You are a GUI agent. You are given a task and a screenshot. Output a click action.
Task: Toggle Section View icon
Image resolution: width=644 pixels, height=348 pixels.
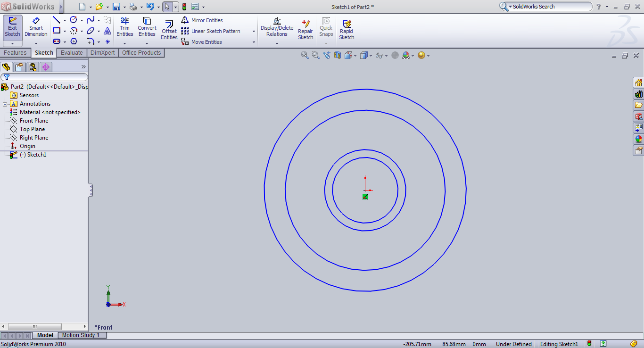click(x=338, y=55)
